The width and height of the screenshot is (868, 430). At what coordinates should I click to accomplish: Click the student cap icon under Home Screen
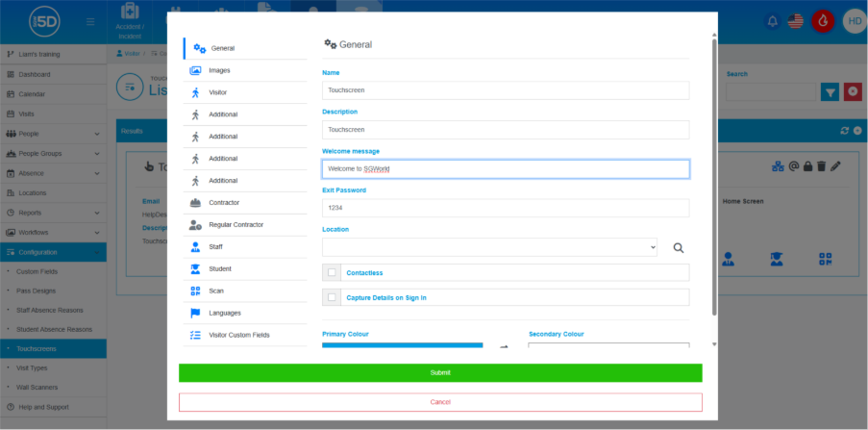point(777,259)
